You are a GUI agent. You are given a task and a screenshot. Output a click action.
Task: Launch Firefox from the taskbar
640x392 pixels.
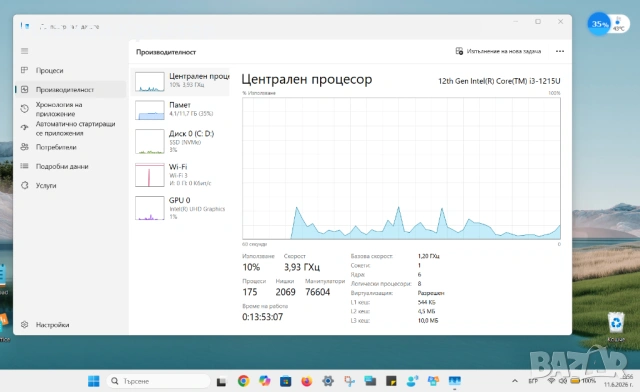(307, 381)
